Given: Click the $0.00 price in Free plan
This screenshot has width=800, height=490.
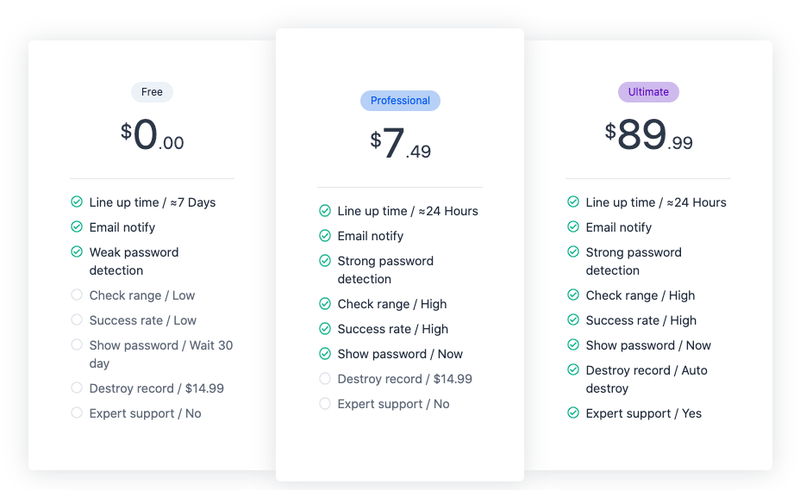Looking at the screenshot, I should point(152,134).
